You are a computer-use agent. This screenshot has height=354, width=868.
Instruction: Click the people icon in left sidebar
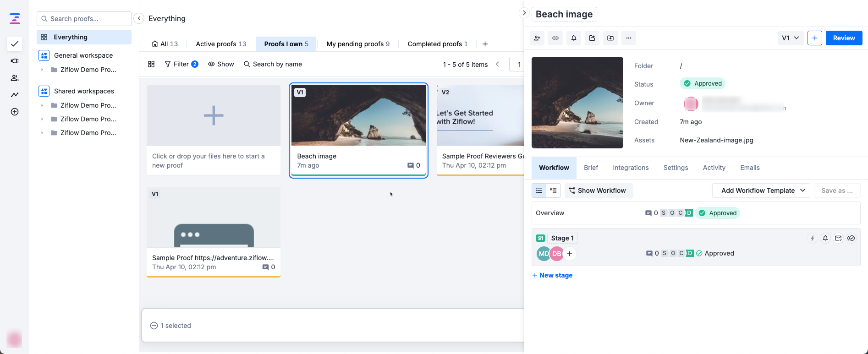15,78
